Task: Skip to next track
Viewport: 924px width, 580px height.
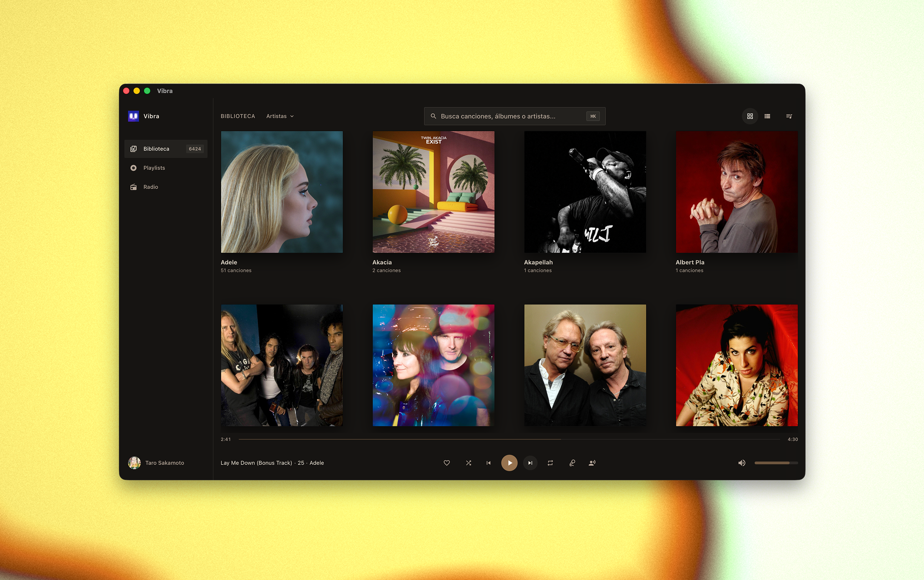Action: [530, 463]
